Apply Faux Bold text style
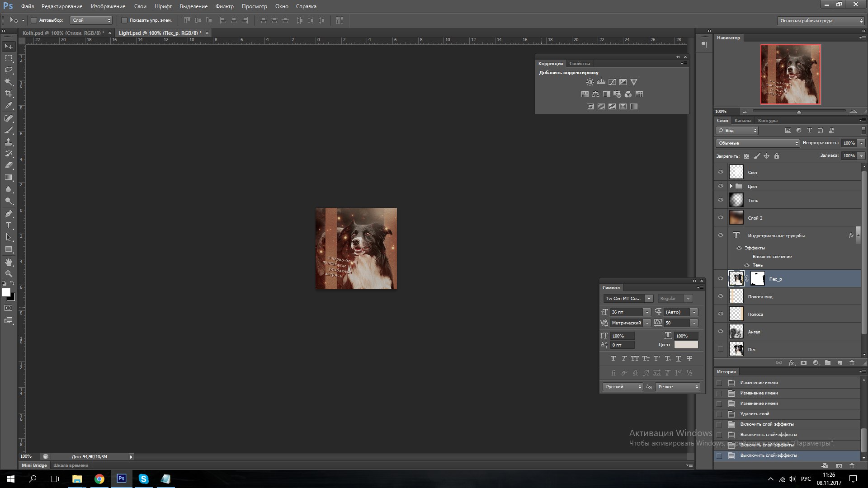Image resolution: width=868 pixels, height=488 pixels. click(613, 358)
